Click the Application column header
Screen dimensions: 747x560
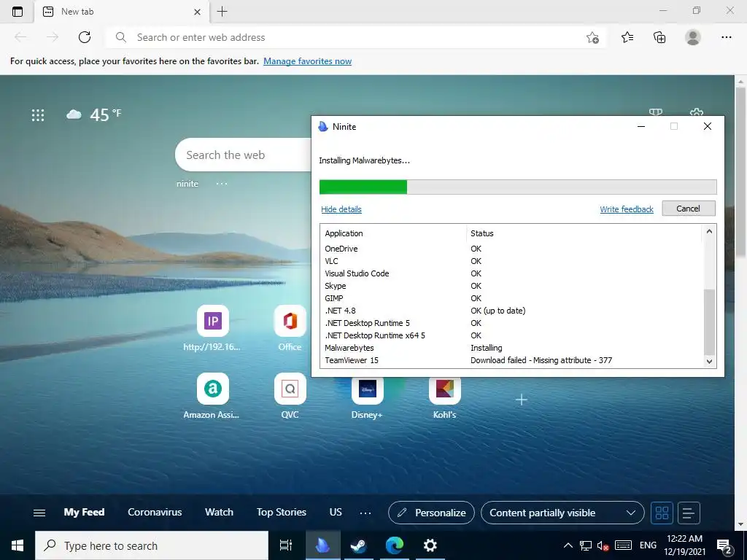click(393, 233)
